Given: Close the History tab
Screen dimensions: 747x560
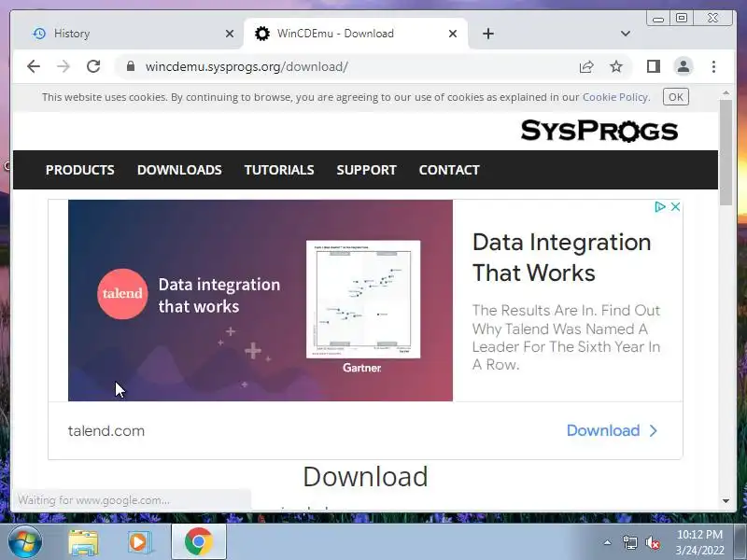Looking at the screenshot, I should point(229,34).
